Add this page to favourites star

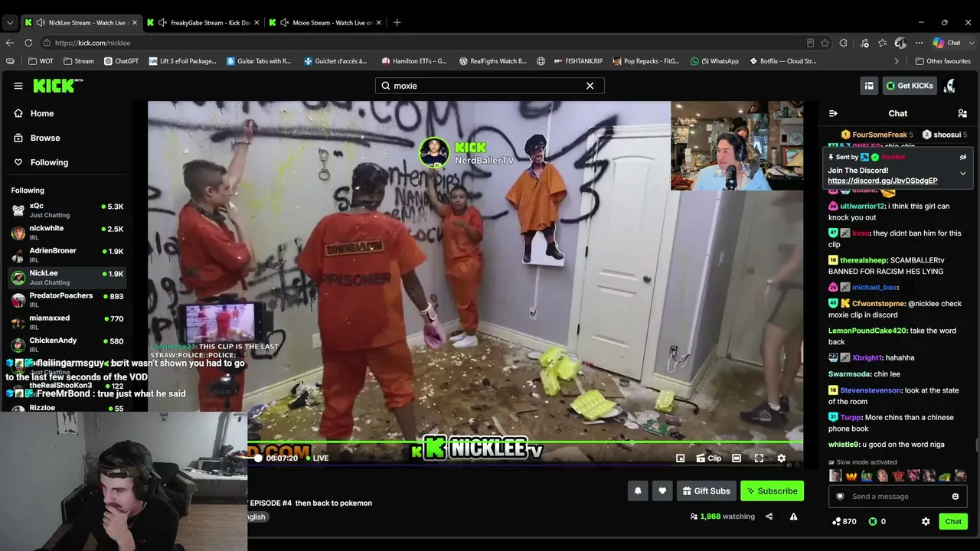[825, 43]
